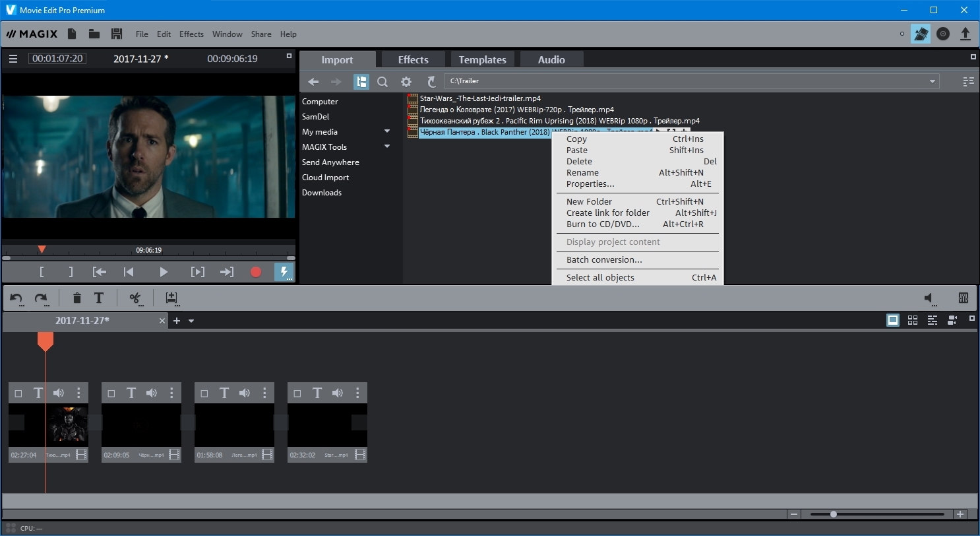Expand the MAGIX Tools dropdown arrow

(x=387, y=147)
